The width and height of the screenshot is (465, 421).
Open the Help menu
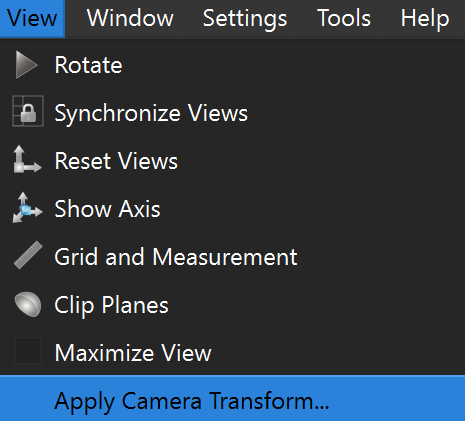click(425, 18)
